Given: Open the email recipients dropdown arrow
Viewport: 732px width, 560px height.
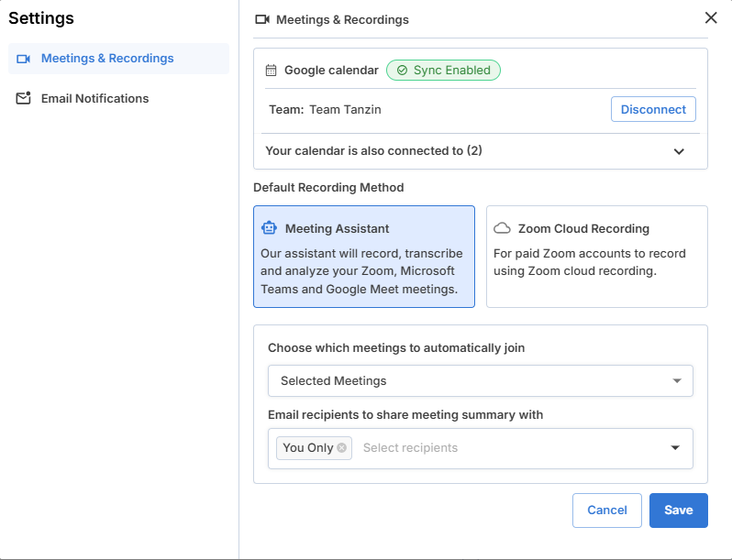Looking at the screenshot, I should (675, 448).
